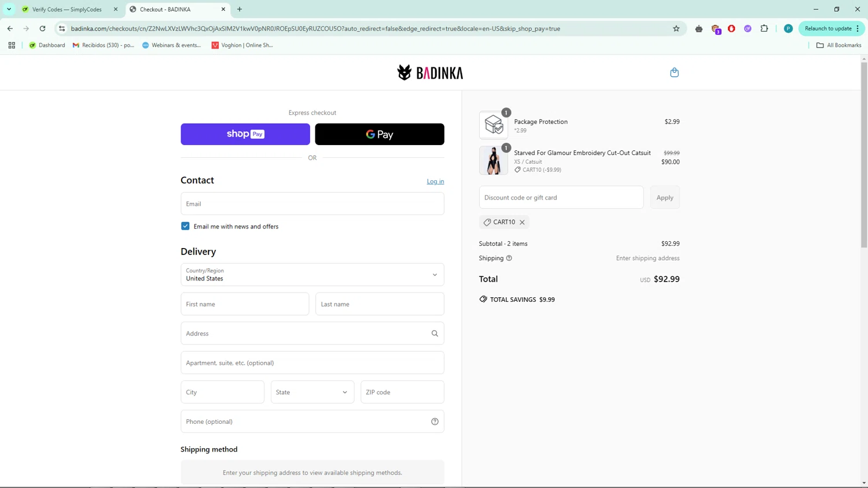This screenshot has width=868, height=488.
Task: Click the Discount code or gift card field
Action: [561, 198]
